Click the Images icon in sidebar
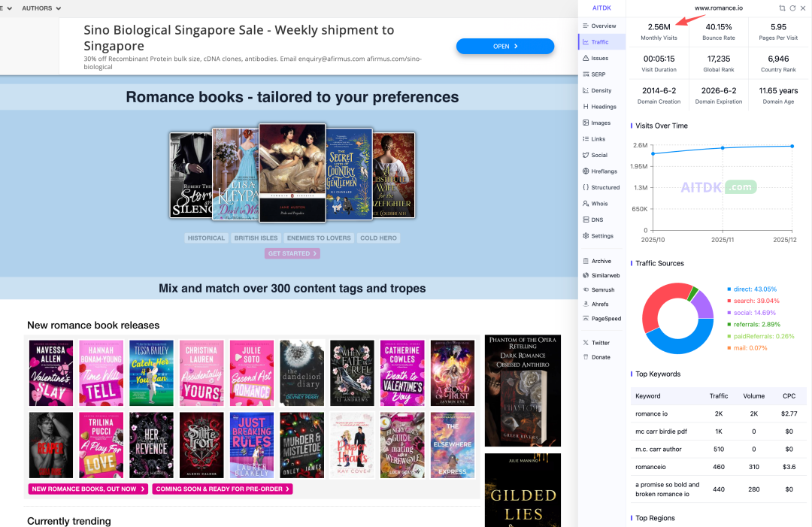The image size is (812, 527). point(586,123)
